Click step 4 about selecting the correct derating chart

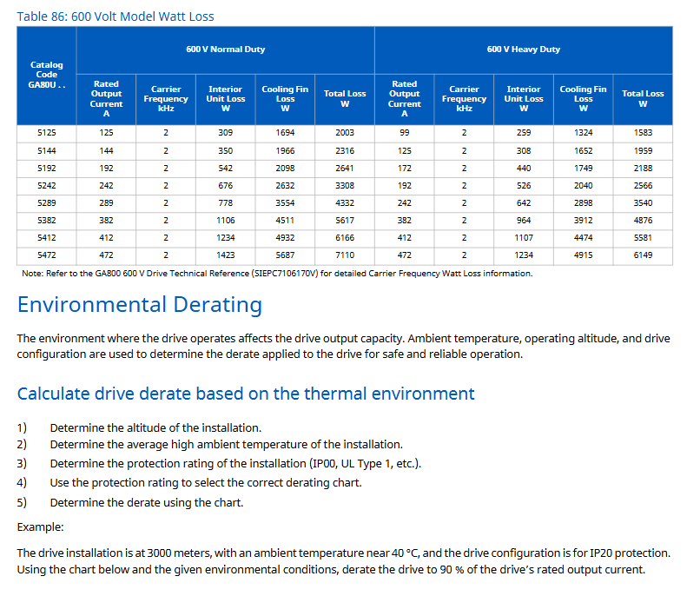205,482
